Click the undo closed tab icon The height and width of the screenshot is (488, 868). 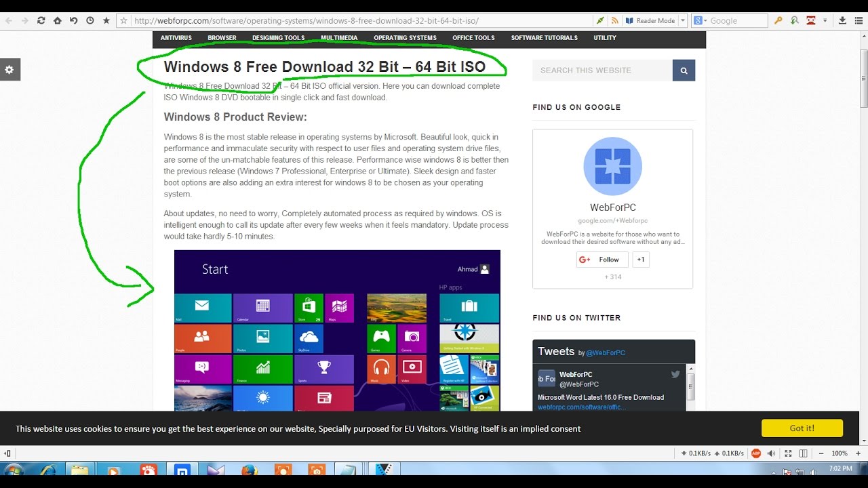click(74, 21)
